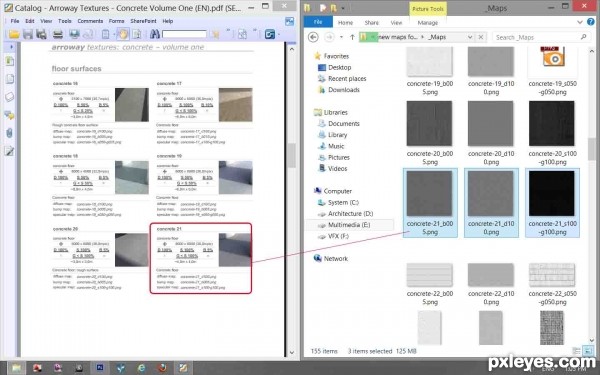Viewport: 600px width, 375px height.
Task: Expand the Explorer ribbon chevron
Action: [x=580, y=23]
